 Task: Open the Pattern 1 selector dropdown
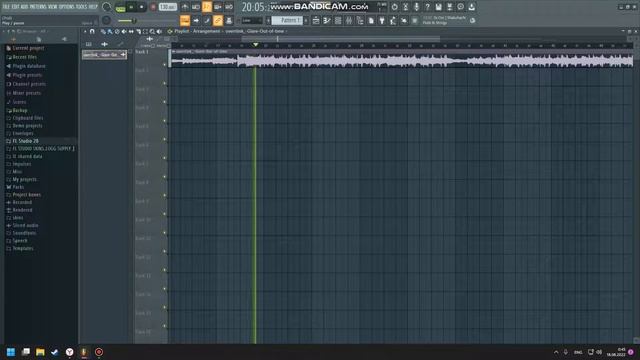(287, 20)
